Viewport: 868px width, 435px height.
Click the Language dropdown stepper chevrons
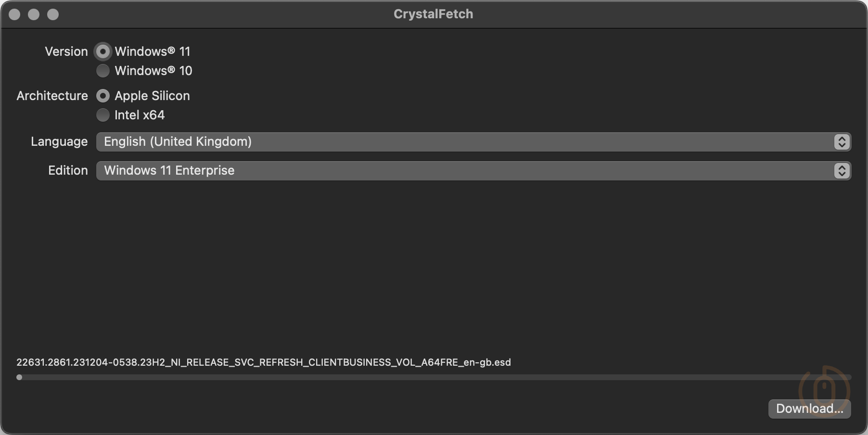click(x=842, y=141)
